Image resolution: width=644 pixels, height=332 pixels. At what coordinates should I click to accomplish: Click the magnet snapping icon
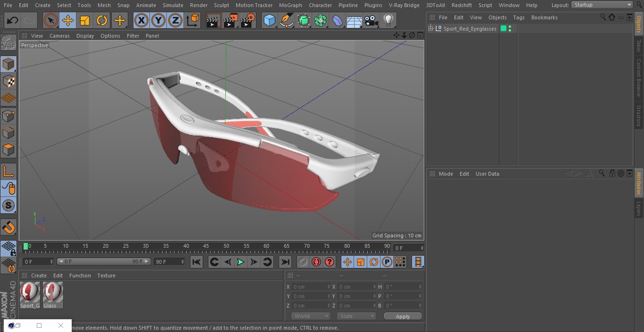click(8, 227)
